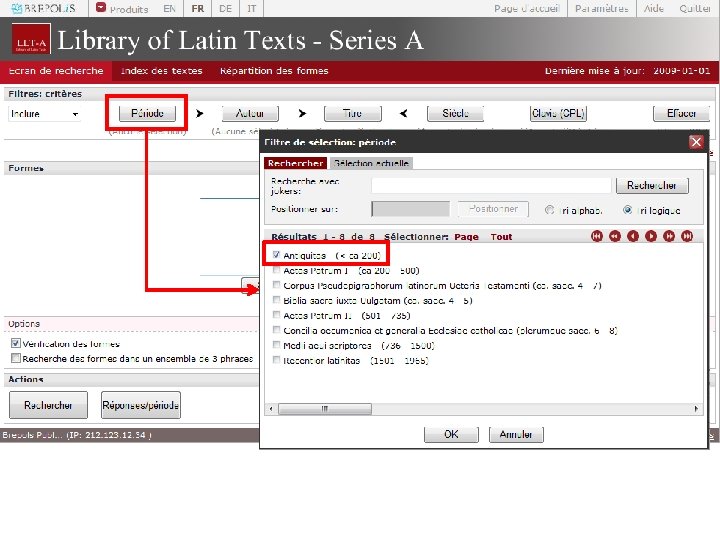Go to first results page icon
720x540 pixels.
(x=596, y=236)
